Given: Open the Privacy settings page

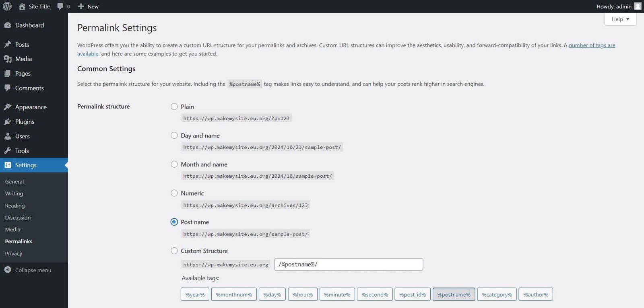Looking at the screenshot, I should [13, 254].
